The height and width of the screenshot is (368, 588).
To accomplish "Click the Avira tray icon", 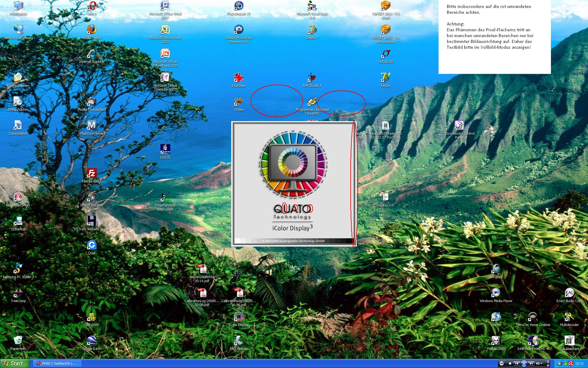I will tap(571, 363).
